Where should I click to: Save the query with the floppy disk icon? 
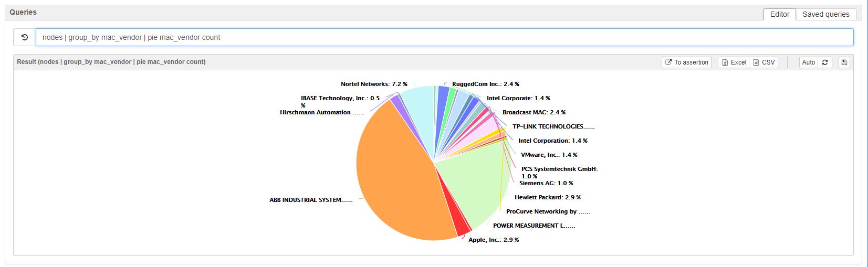tap(844, 62)
